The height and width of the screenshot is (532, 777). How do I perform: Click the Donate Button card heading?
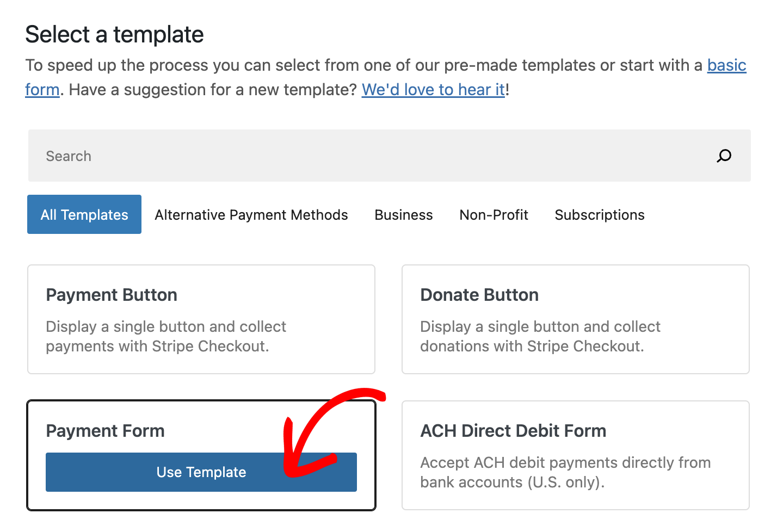[x=479, y=295]
